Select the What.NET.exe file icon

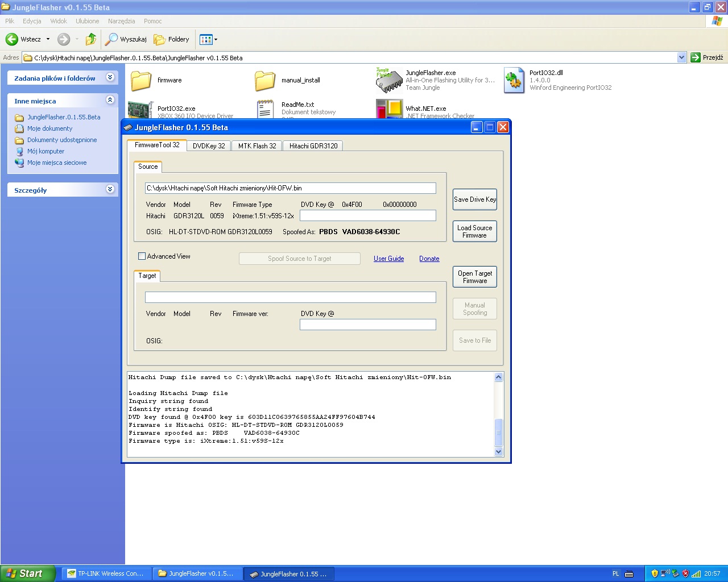pos(389,109)
